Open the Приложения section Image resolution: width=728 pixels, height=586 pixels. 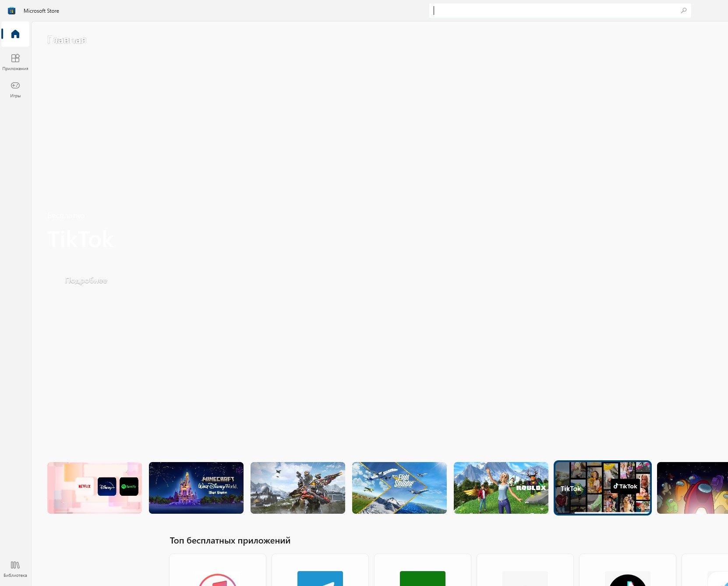click(x=15, y=62)
